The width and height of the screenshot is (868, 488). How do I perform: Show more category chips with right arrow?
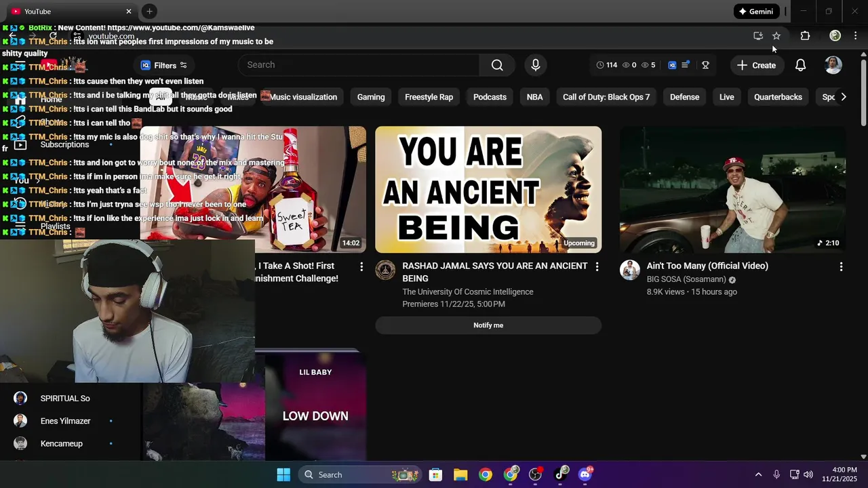pyautogui.click(x=843, y=97)
